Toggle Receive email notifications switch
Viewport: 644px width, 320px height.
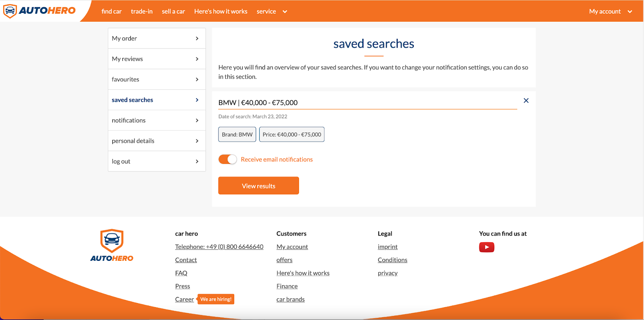[x=227, y=159]
